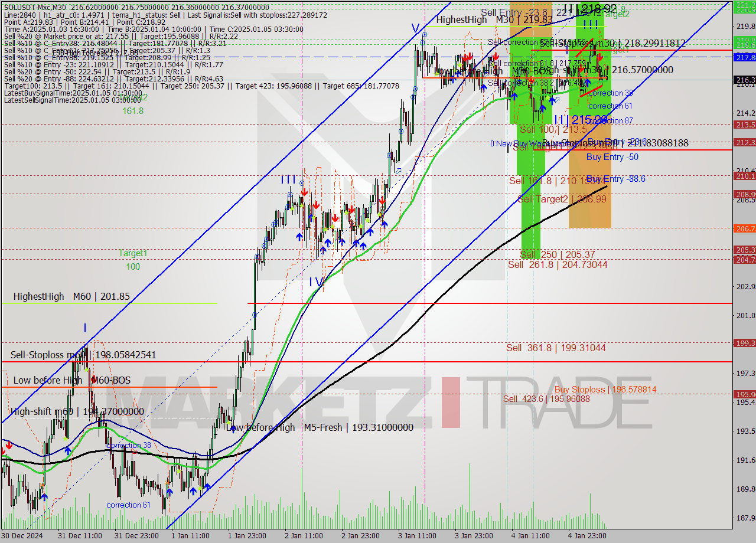This screenshot has height=543, width=756.
Task: Click the 'Buy Stoploss | 196.578814' label
Action: tap(605, 390)
